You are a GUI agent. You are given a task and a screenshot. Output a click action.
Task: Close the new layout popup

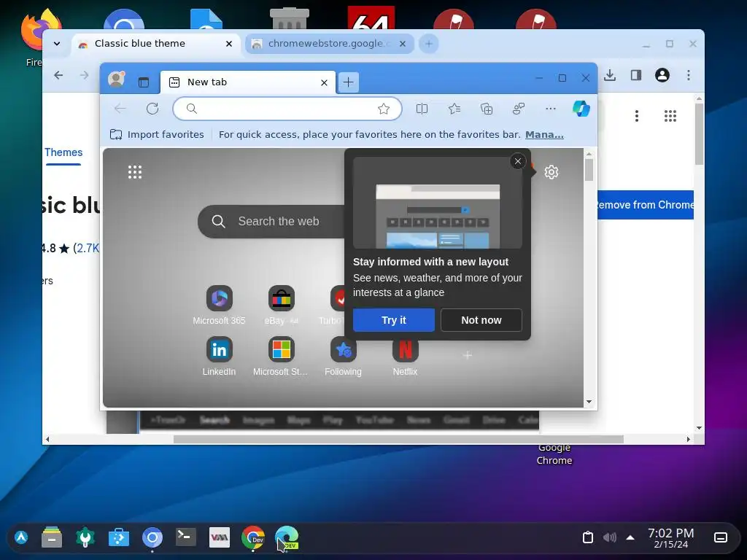[518, 161]
